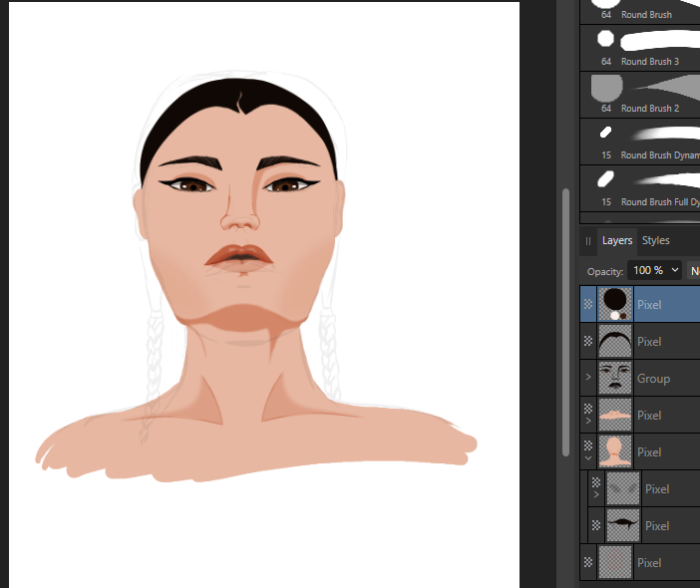Open the layer blend mode dropdown
Image resolution: width=700 pixels, height=588 pixels.
694,270
